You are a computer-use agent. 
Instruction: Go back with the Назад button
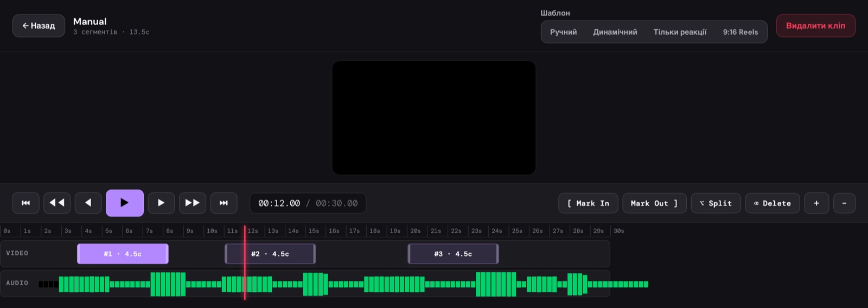pos(39,26)
